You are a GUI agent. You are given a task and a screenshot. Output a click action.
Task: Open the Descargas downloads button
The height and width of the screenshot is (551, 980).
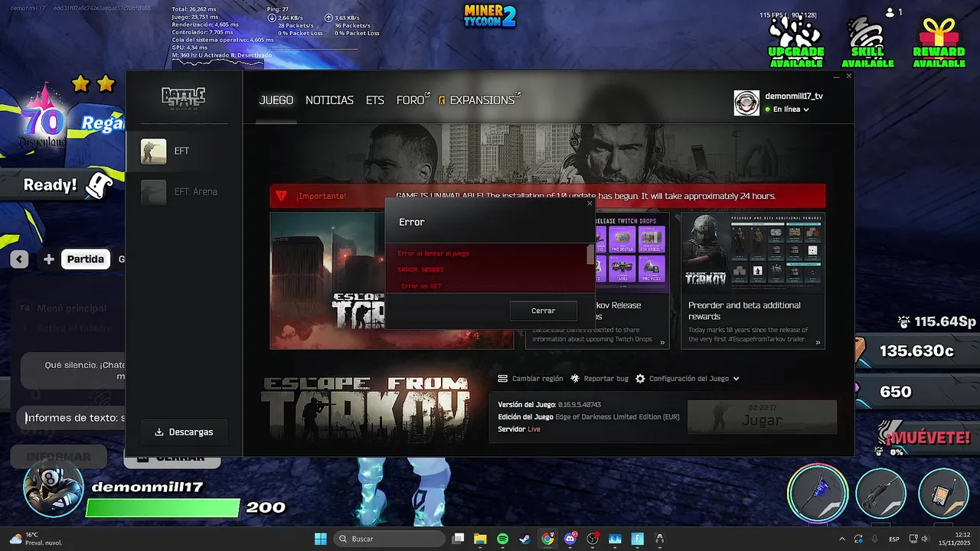click(184, 432)
